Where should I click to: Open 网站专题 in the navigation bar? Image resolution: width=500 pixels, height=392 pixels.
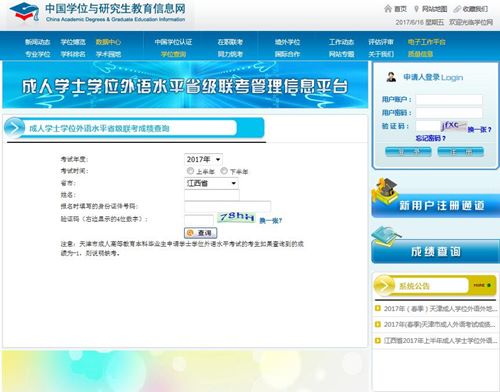(x=341, y=54)
